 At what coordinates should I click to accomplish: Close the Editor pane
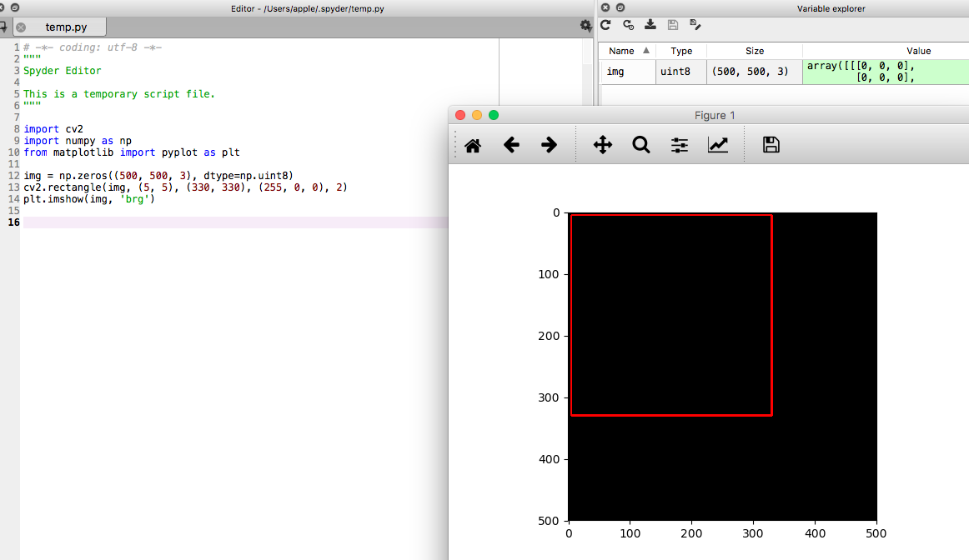click(x=2, y=8)
